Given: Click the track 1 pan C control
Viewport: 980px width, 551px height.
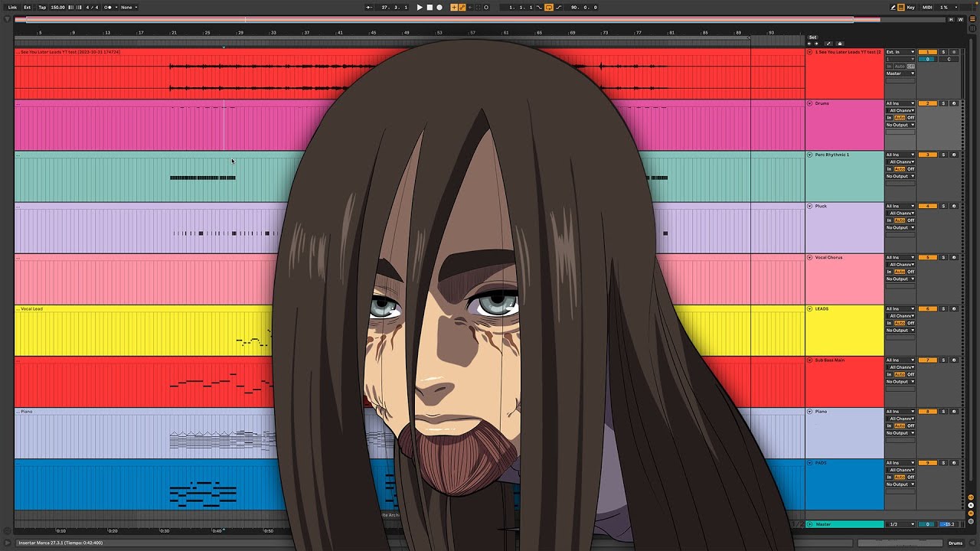Looking at the screenshot, I should tap(949, 59).
